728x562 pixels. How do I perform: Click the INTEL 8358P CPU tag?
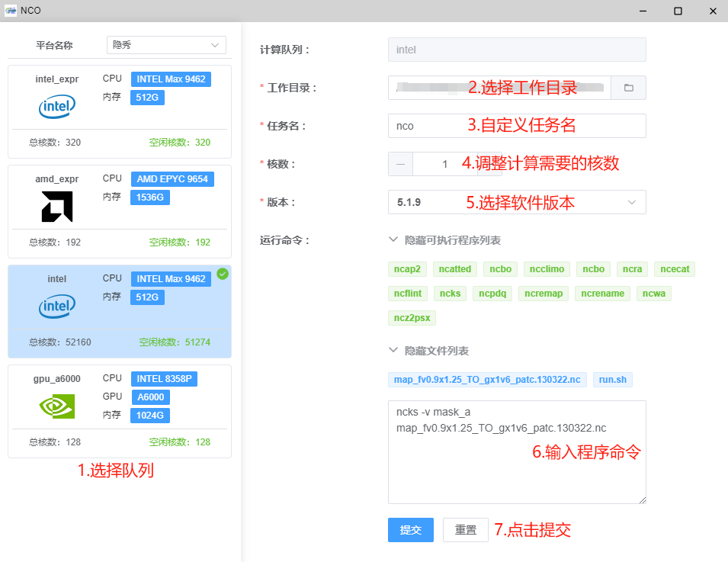164,378
